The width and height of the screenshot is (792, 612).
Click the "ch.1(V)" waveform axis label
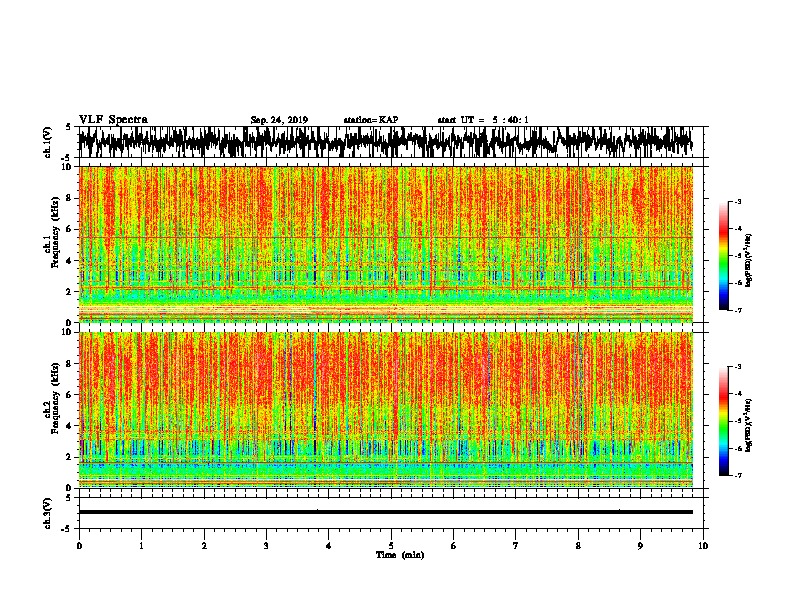(48, 142)
